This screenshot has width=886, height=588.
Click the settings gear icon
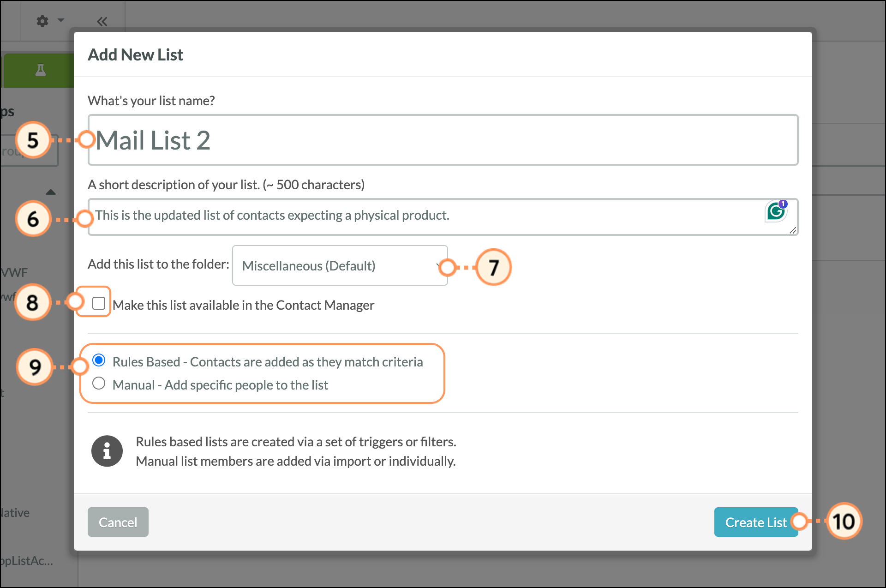click(42, 21)
